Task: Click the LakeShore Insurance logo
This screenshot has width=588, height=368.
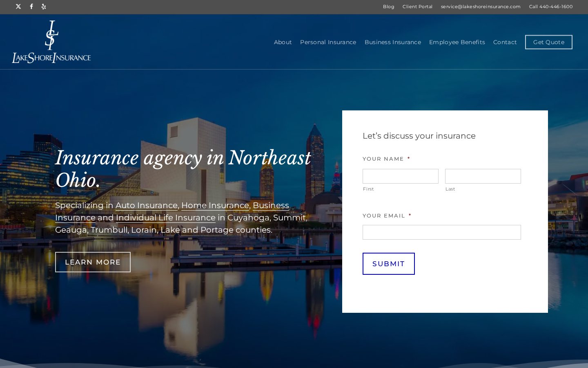Action: click(51, 42)
